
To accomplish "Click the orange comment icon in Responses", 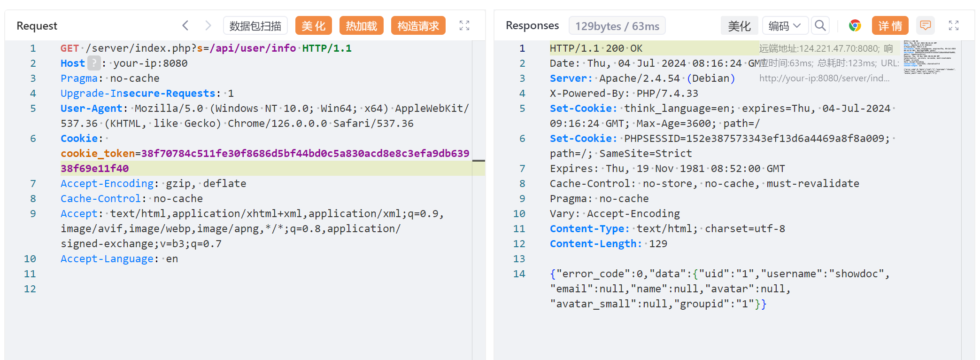I will 925,25.
